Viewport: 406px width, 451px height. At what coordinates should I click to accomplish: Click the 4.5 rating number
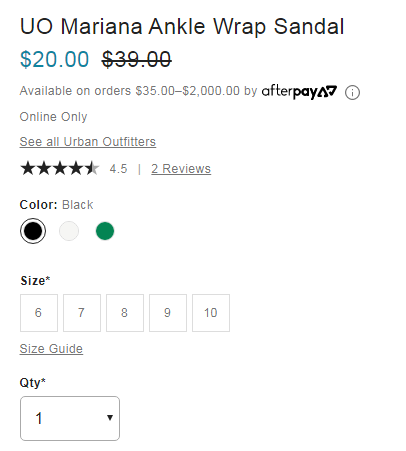(118, 169)
